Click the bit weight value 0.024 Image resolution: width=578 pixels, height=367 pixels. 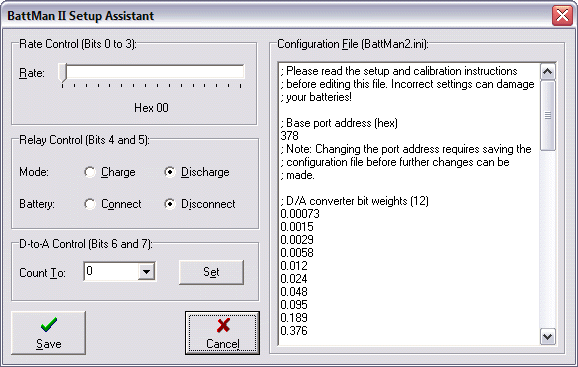click(294, 279)
